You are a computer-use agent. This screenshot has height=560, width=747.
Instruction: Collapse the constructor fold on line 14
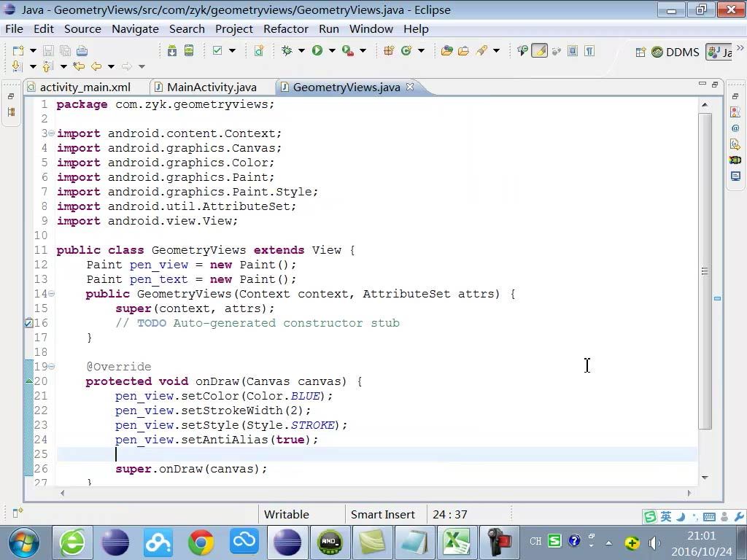click(52, 294)
